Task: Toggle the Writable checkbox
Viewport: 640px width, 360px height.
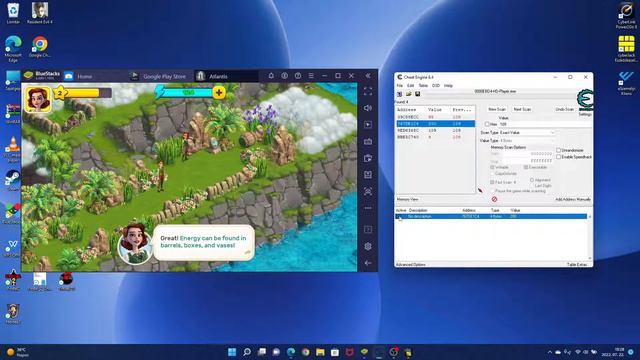Action: 492,167
